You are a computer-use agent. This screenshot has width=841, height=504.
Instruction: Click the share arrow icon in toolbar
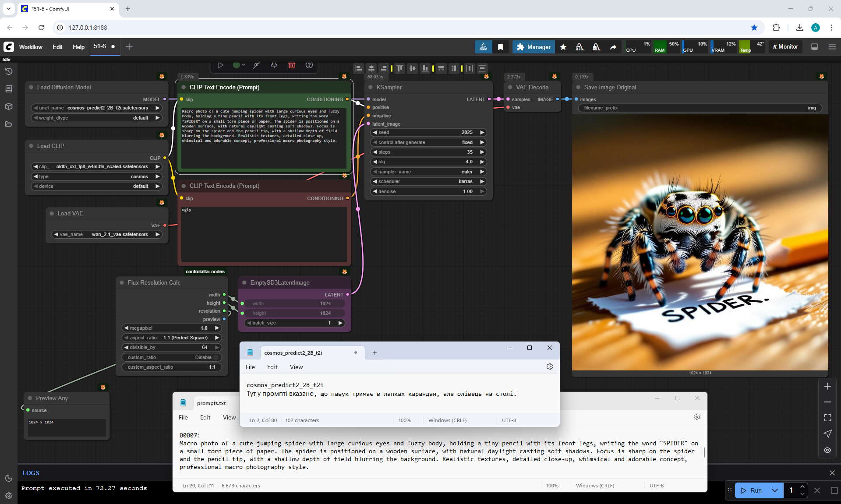click(x=613, y=47)
